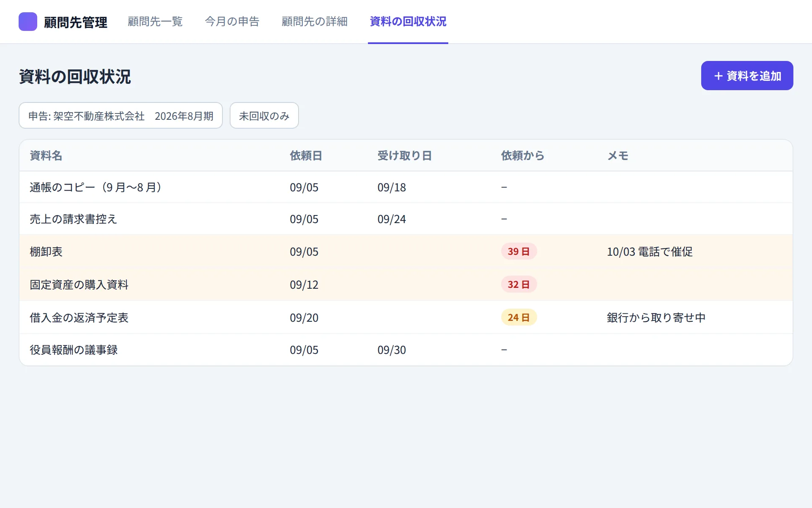812x508 pixels.
Task: Select 借入金の返済予定表 row name
Action: tap(79, 318)
